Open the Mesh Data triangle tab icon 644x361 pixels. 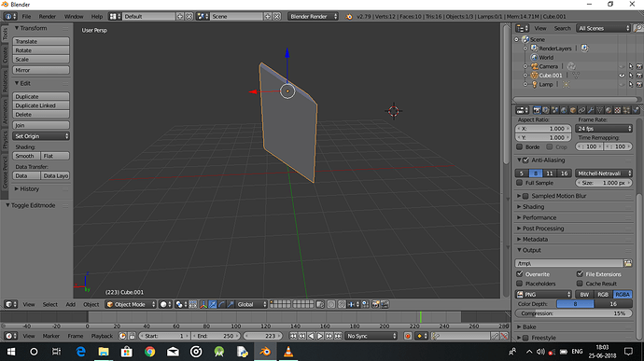point(599,110)
